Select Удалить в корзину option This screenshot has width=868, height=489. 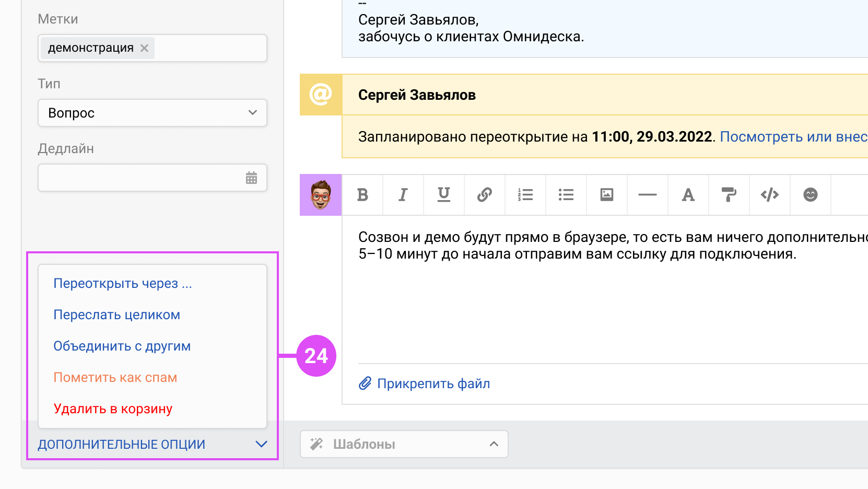point(113,409)
